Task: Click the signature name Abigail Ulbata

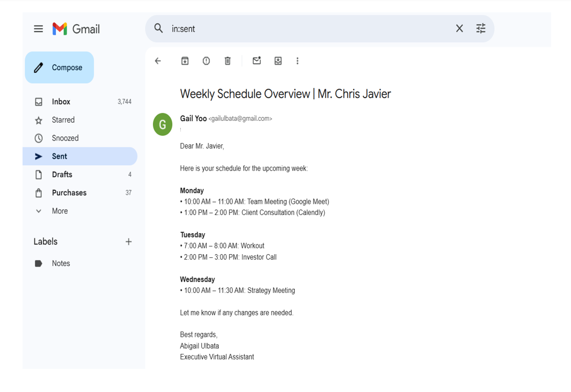Action: (200, 346)
